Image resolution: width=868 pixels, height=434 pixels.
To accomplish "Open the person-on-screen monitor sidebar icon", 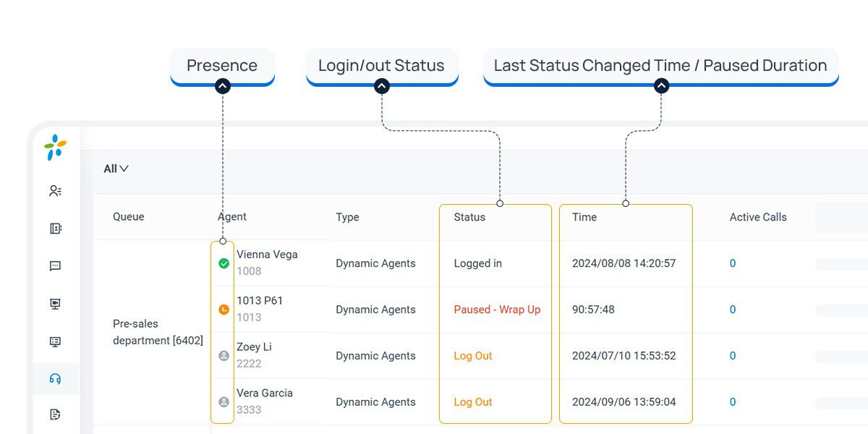I will (x=55, y=304).
